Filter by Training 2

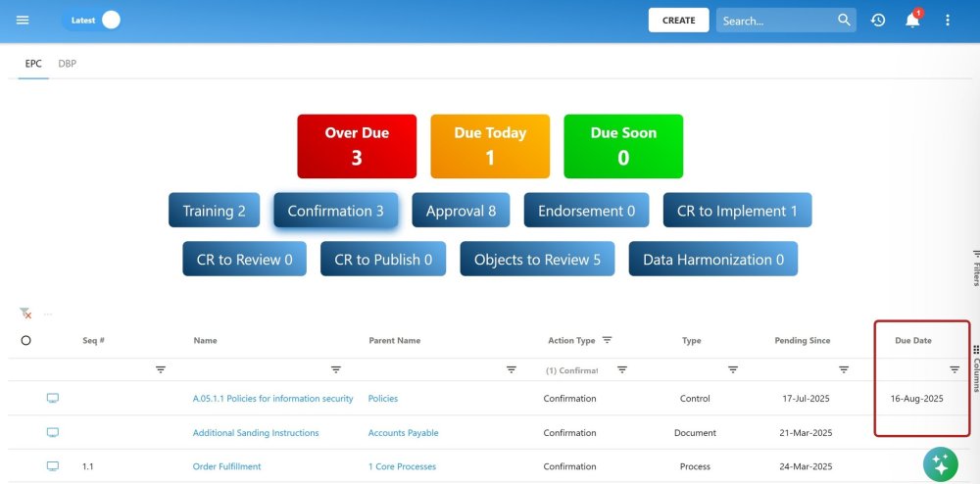(214, 211)
